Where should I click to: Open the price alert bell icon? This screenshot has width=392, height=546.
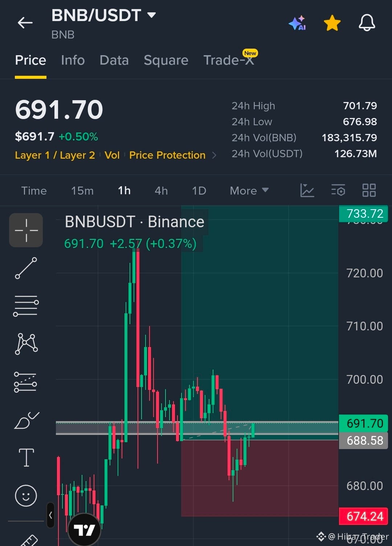(367, 23)
